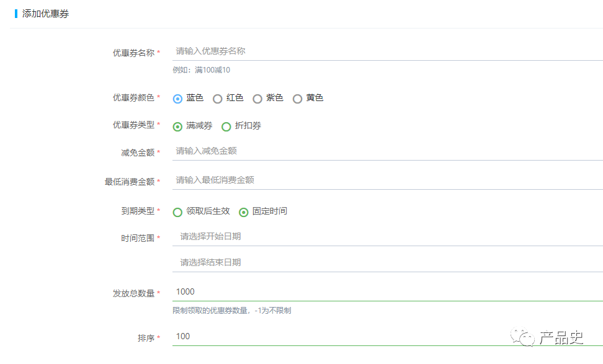Click the 产品史 watermark text
The width and height of the screenshot is (603, 364).
561,338
